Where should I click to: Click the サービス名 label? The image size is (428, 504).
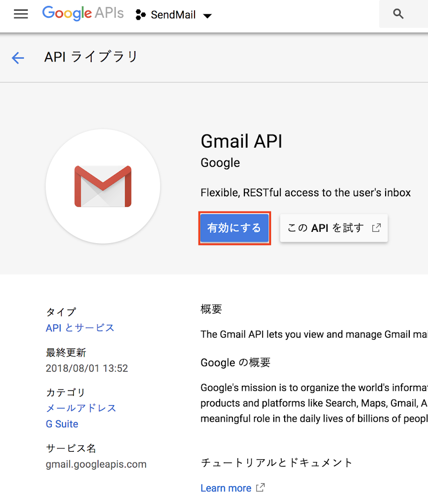[x=71, y=448]
